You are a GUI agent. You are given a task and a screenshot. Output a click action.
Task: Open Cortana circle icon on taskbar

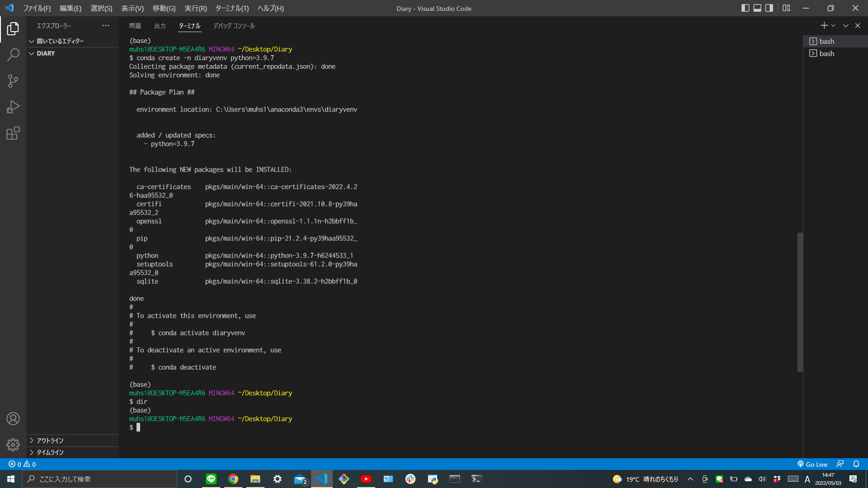pos(188,479)
